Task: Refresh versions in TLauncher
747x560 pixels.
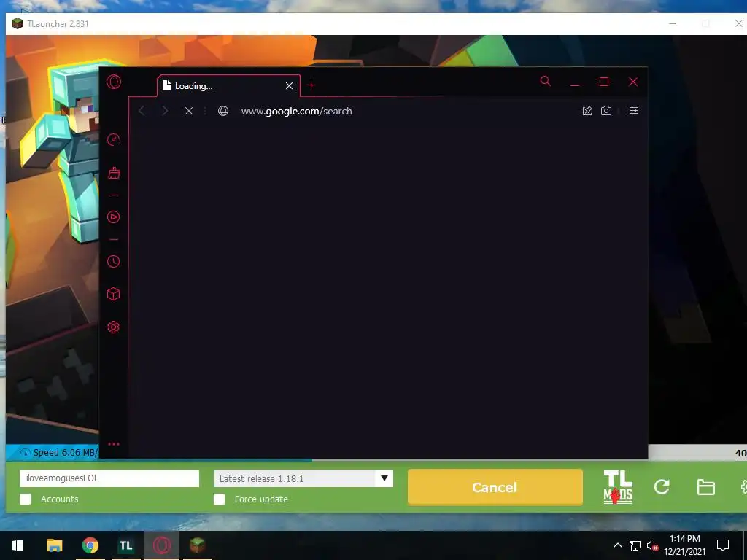Action: [x=662, y=486]
